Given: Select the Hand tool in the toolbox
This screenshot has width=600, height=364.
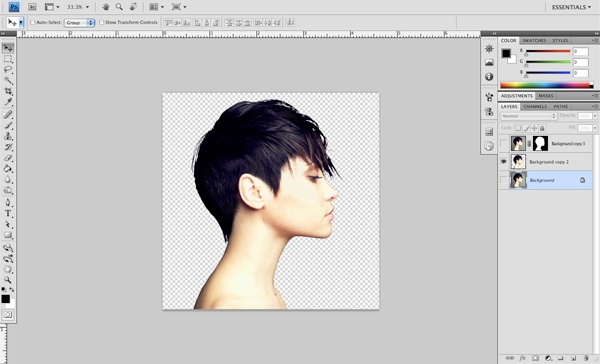Looking at the screenshot, I should coord(8,269).
